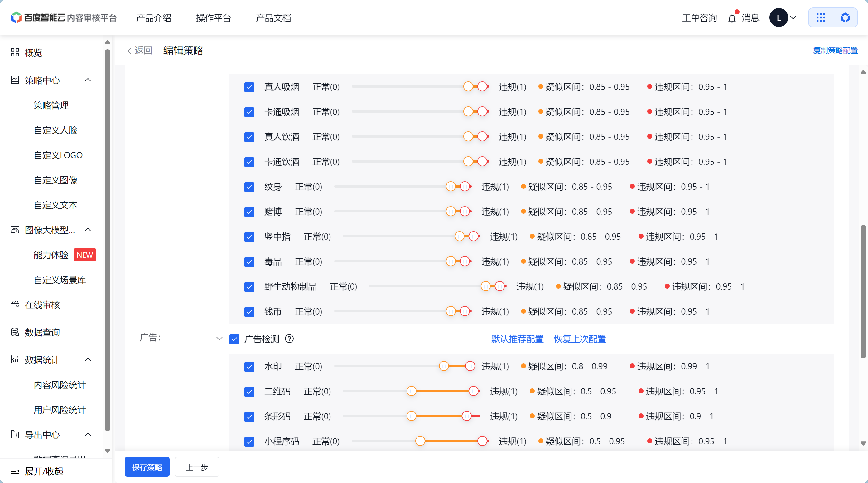868x483 pixels.
Task: Click the Baidu AI Cloud logo
Action: click(63, 17)
